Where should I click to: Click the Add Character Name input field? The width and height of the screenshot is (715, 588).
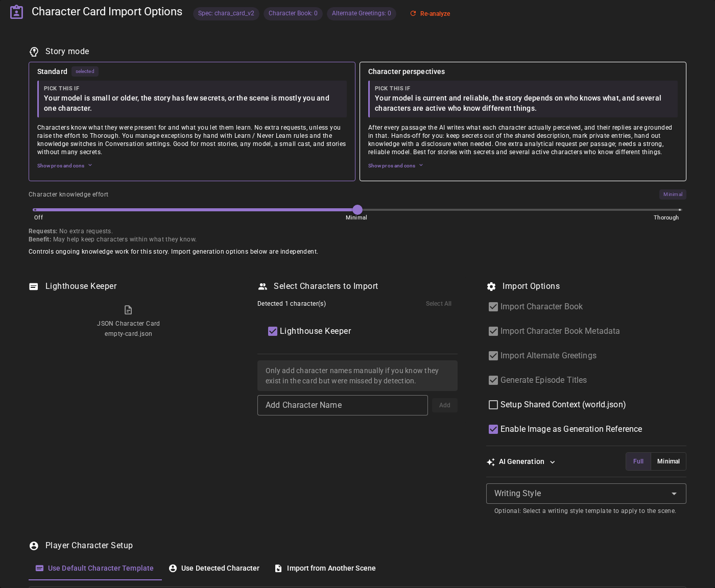coord(343,405)
